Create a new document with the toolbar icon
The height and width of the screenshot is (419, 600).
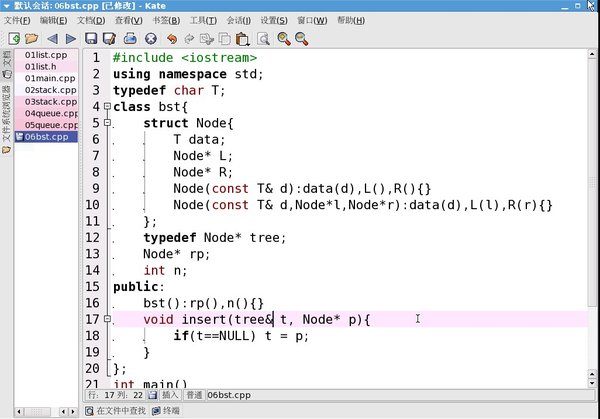click(x=14, y=39)
